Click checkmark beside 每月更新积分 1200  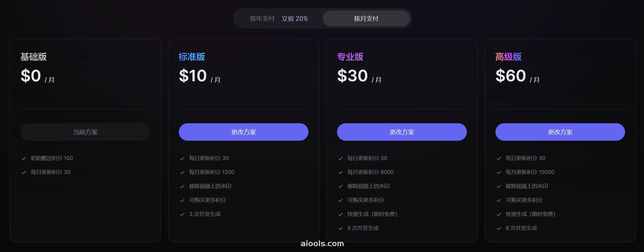182,172
